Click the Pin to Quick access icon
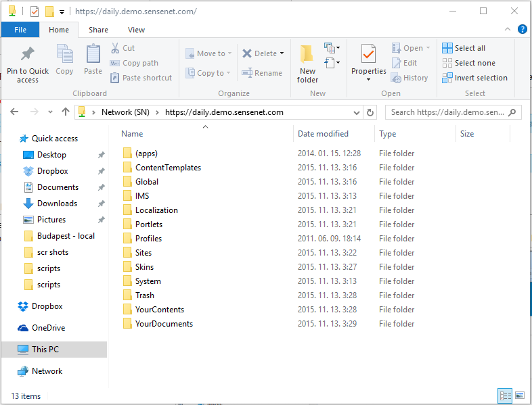This screenshot has width=532, height=405. tap(28, 54)
